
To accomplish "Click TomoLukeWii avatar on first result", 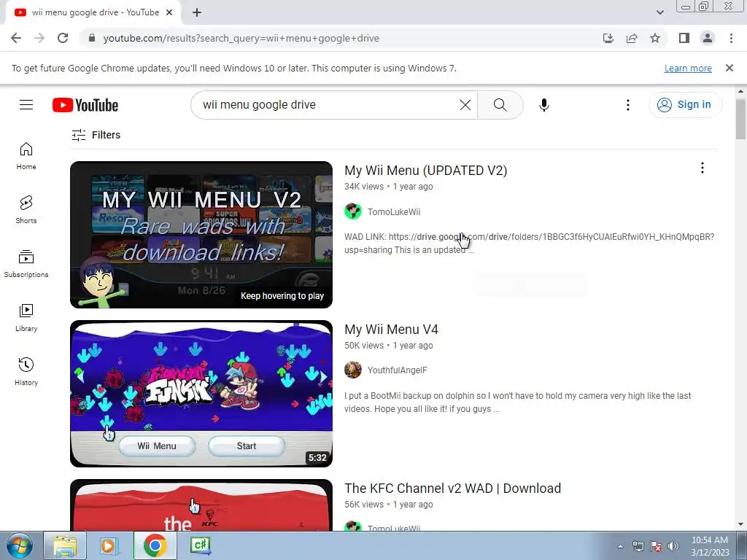I will click(x=353, y=211).
